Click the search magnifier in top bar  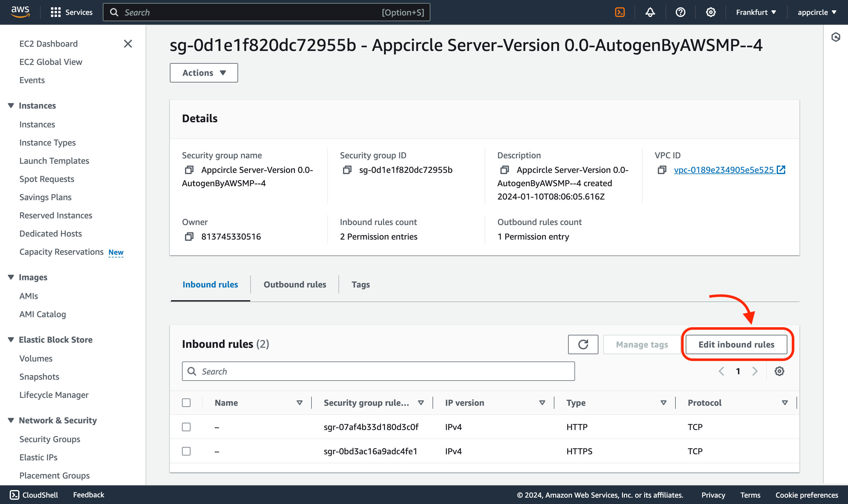(x=114, y=12)
